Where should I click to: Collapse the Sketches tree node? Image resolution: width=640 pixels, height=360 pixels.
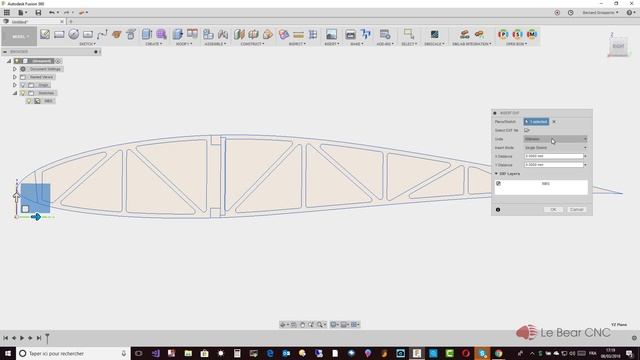(15, 93)
